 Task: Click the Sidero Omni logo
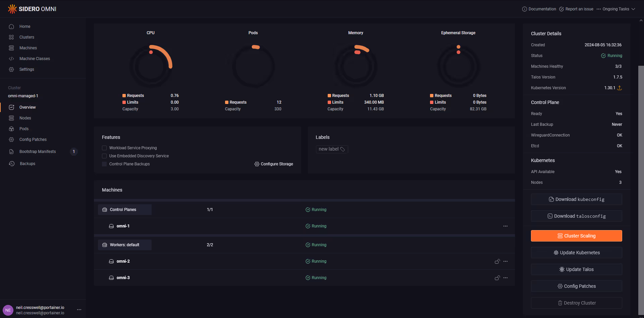32,9
